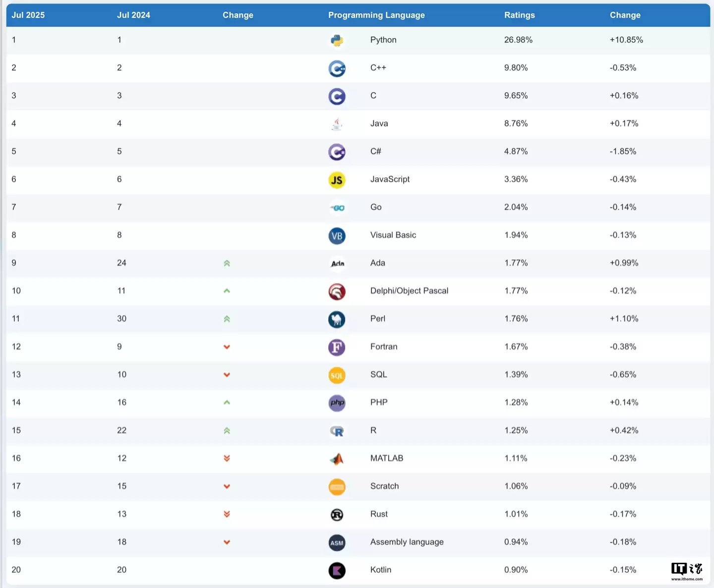Click the Scratch language name
Screen dimensions: 714x588
(384, 486)
